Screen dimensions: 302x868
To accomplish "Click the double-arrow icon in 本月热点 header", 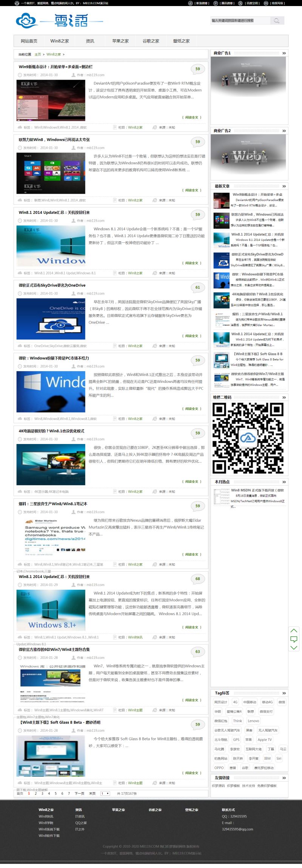I will [x=284, y=482].
